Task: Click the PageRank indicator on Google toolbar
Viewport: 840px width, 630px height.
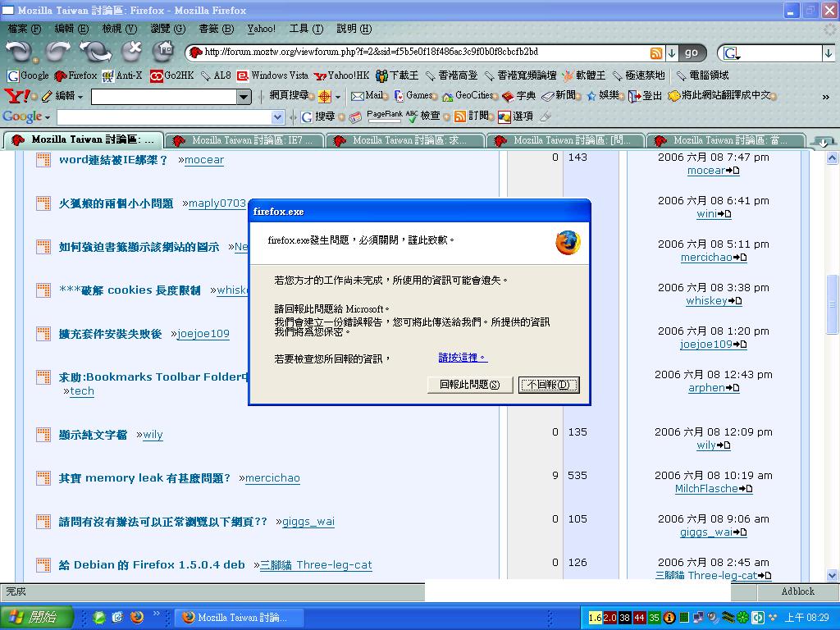Action: click(x=384, y=116)
